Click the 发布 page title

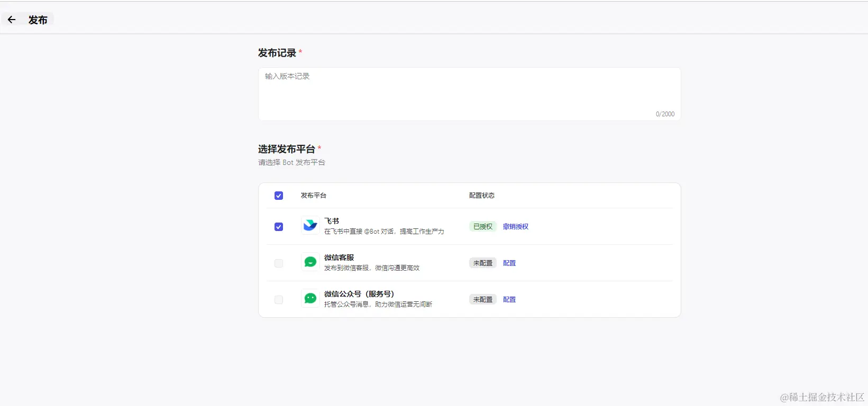click(x=38, y=20)
